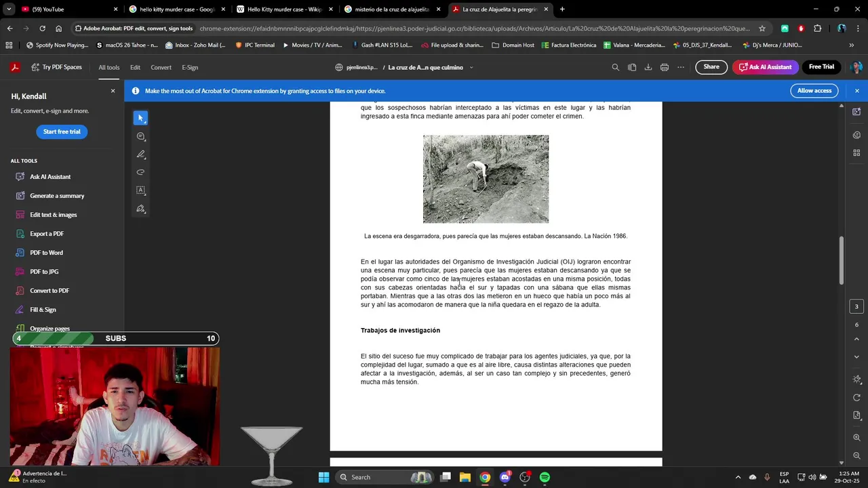Show more bookmarks with double chevron
This screenshot has height=488, width=868.
coord(851,45)
